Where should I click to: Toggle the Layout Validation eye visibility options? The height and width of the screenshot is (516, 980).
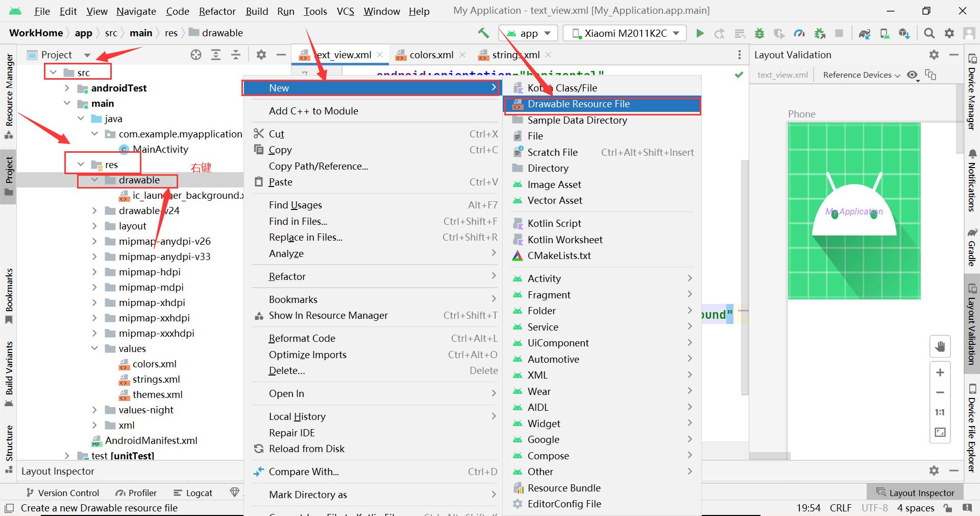click(913, 75)
